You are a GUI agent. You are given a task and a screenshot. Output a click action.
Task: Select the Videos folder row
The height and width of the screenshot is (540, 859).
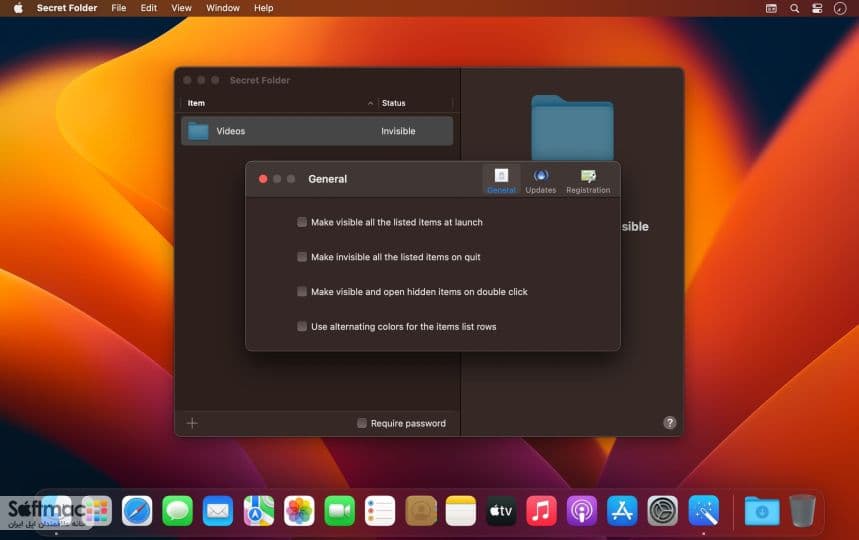point(317,131)
